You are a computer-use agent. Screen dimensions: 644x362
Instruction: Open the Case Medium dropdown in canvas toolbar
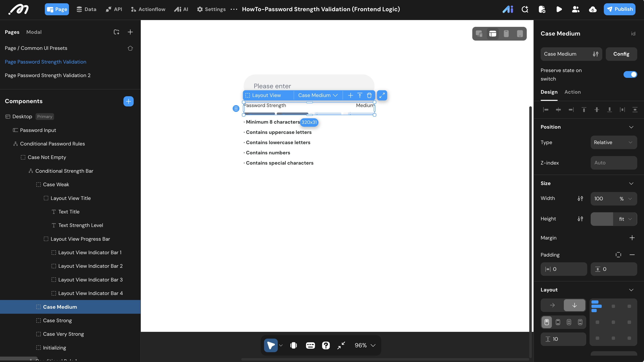tap(318, 95)
